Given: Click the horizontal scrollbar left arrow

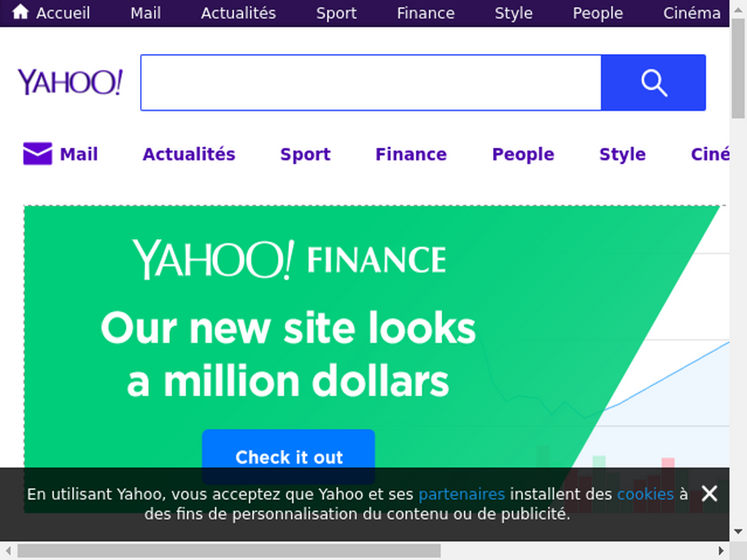Looking at the screenshot, I should [x=8, y=551].
